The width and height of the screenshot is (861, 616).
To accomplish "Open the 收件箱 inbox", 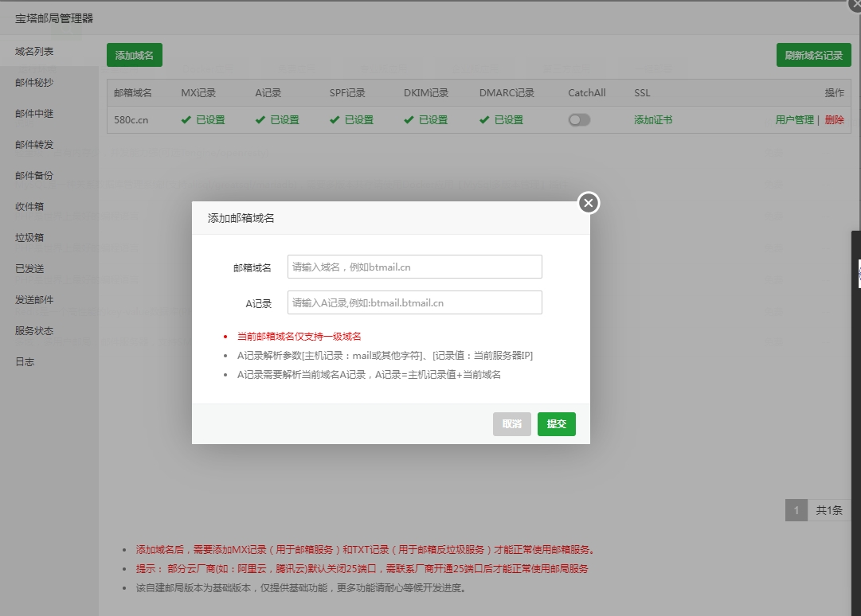I will [x=29, y=207].
